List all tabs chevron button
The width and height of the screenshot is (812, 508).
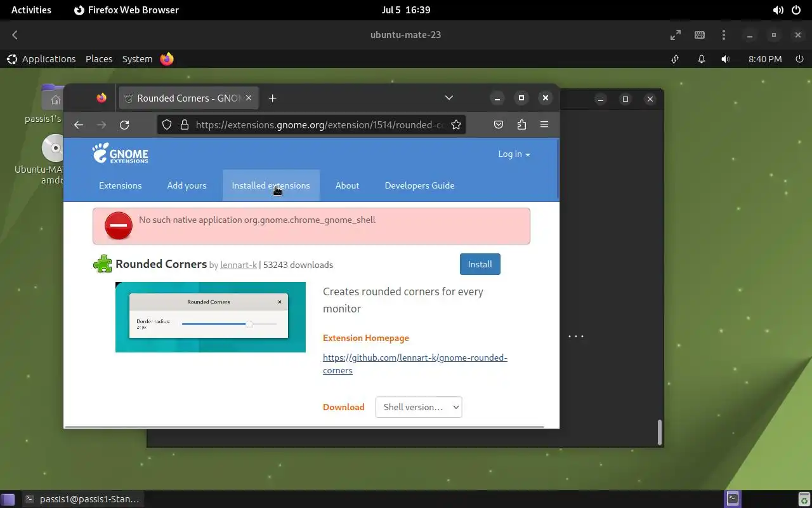click(x=449, y=98)
